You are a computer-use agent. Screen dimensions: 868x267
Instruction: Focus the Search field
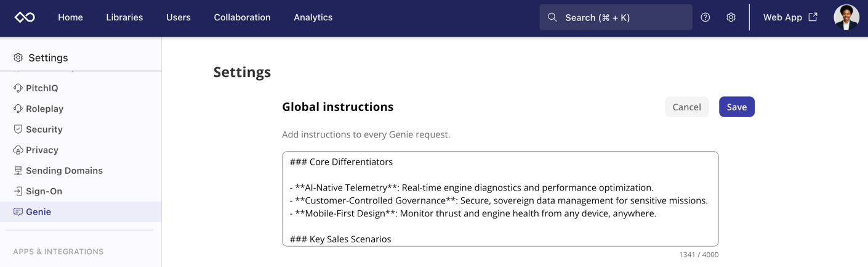[616, 17]
